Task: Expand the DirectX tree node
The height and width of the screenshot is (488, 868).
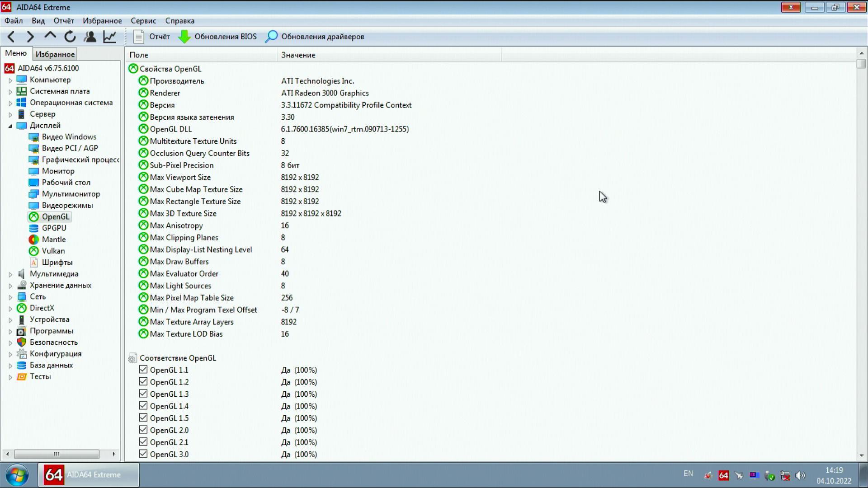Action: coord(10,308)
